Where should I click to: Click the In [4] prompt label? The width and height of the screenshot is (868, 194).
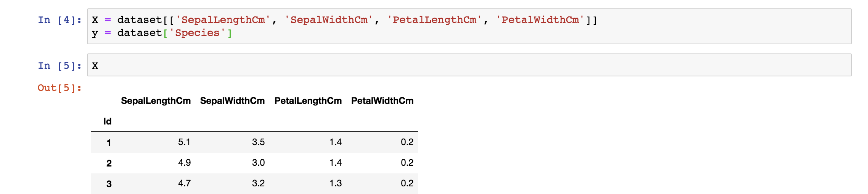click(60, 20)
